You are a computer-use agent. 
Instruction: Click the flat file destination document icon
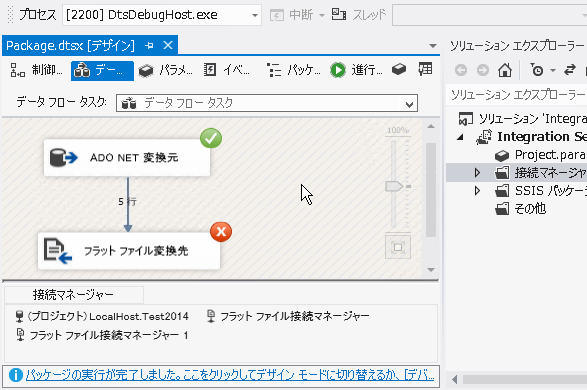58,251
